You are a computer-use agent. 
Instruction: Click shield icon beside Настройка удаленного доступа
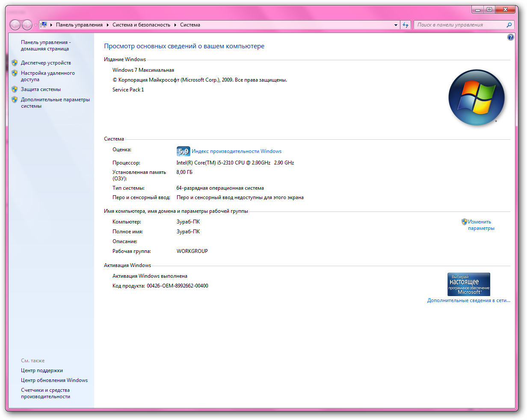click(15, 73)
